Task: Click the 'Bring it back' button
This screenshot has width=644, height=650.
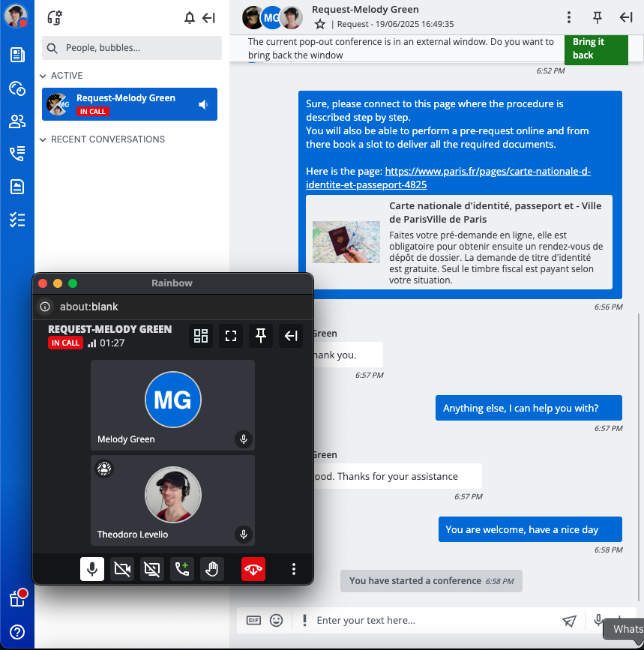Action: [595, 49]
